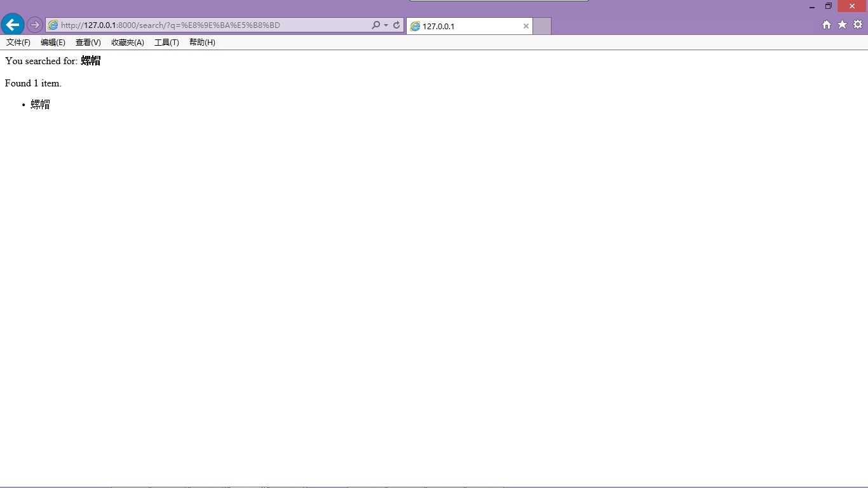The width and height of the screenshot is (868, 488).
Task: Open the 收藏夹(A) menu
Action: click(128, 43)
